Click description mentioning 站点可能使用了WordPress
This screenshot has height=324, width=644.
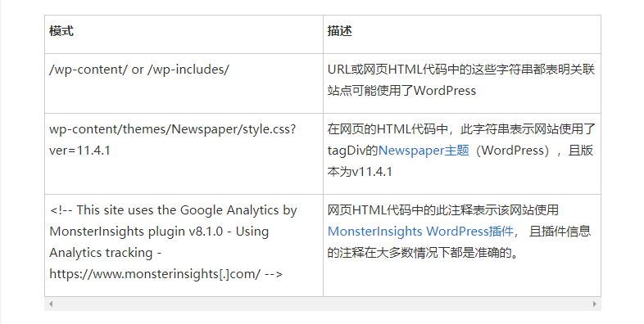pos(462,83)
